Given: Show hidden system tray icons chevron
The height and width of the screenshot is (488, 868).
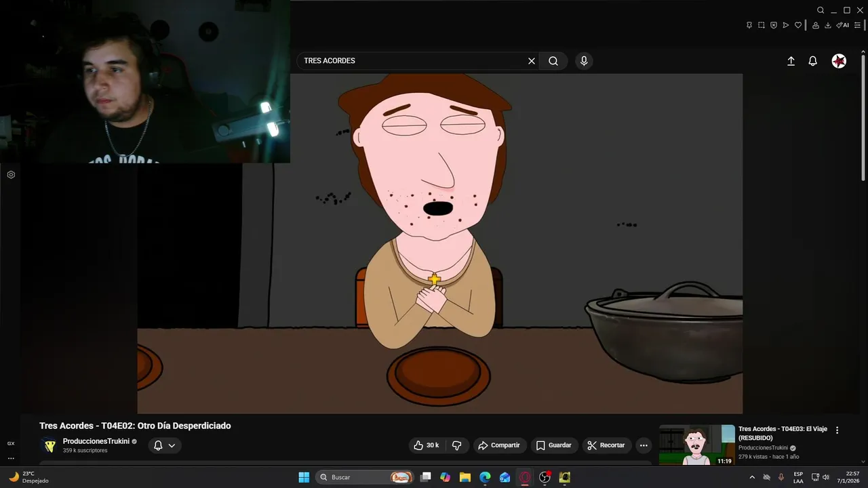Looking at the screenshot, I should 751,477.
